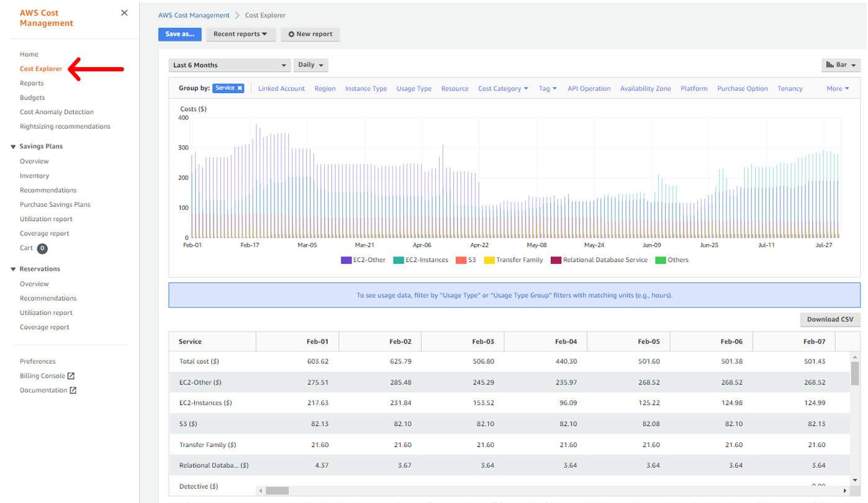The width and height of the screenshot is (868, 503).
Task: Click the S3 legend color swatch
Action: pos(461,260)
